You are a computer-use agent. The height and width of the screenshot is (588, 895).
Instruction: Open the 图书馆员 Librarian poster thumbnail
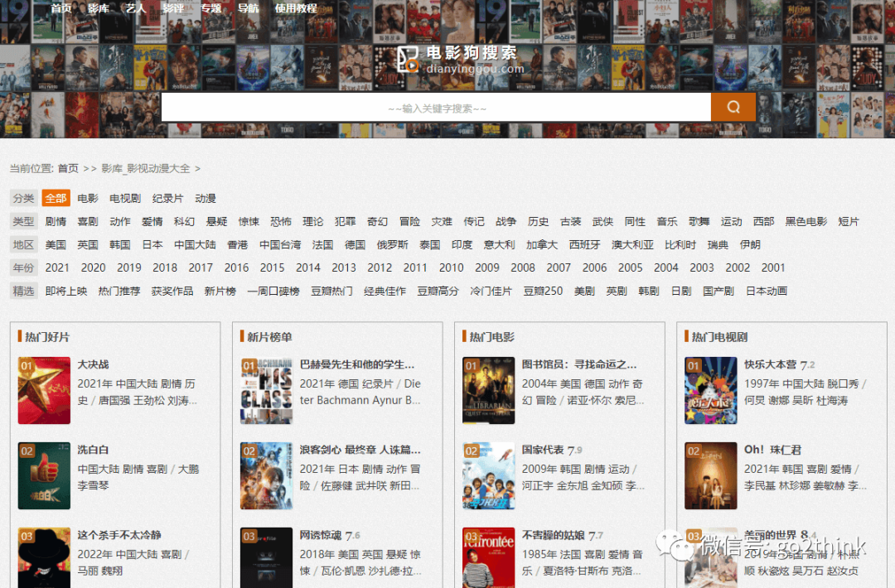point(489,390)
